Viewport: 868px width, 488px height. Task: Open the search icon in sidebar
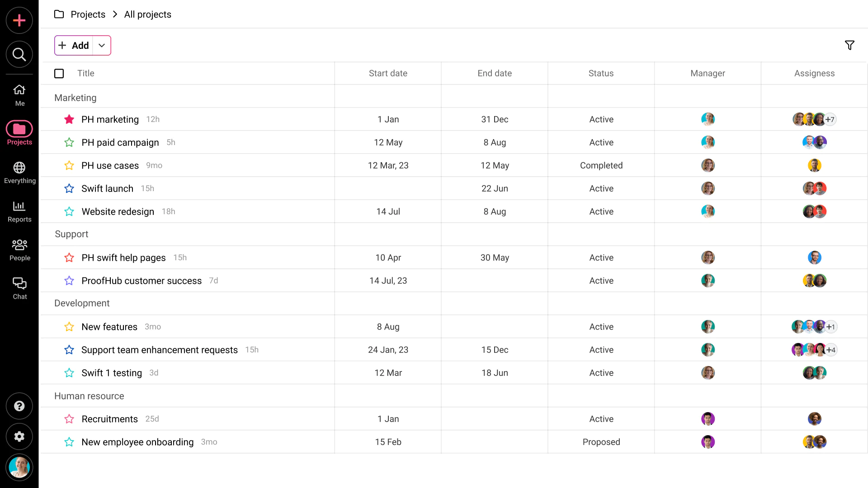[x=19, y=55]
